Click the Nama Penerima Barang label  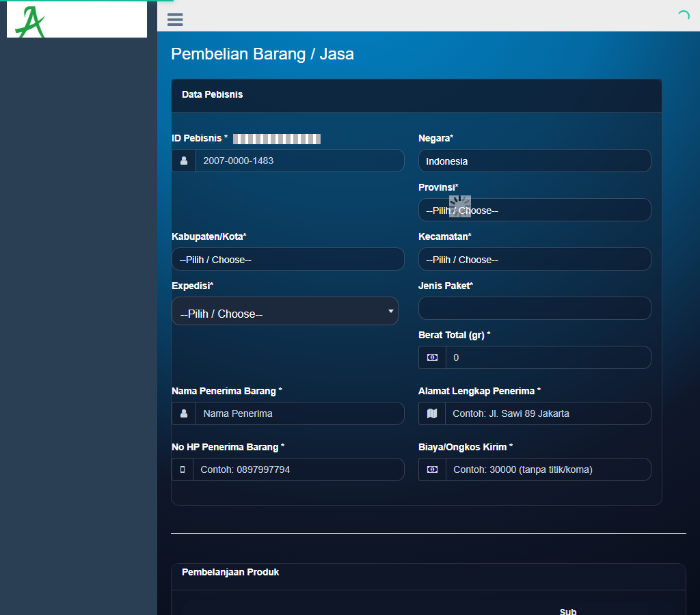click(x=227, y=391)
